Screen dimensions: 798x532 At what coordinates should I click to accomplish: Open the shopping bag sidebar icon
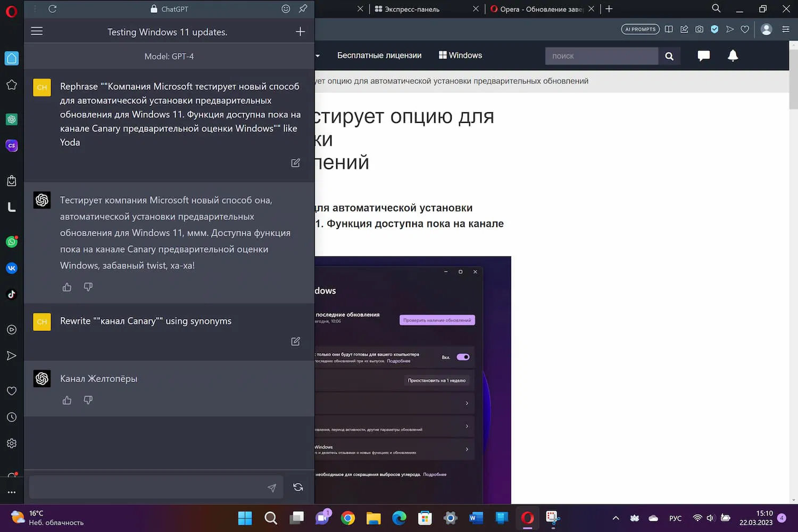12,180
